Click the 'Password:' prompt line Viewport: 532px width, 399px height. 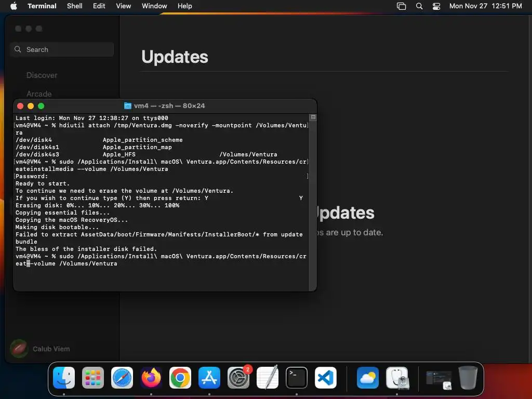[32, 177]
